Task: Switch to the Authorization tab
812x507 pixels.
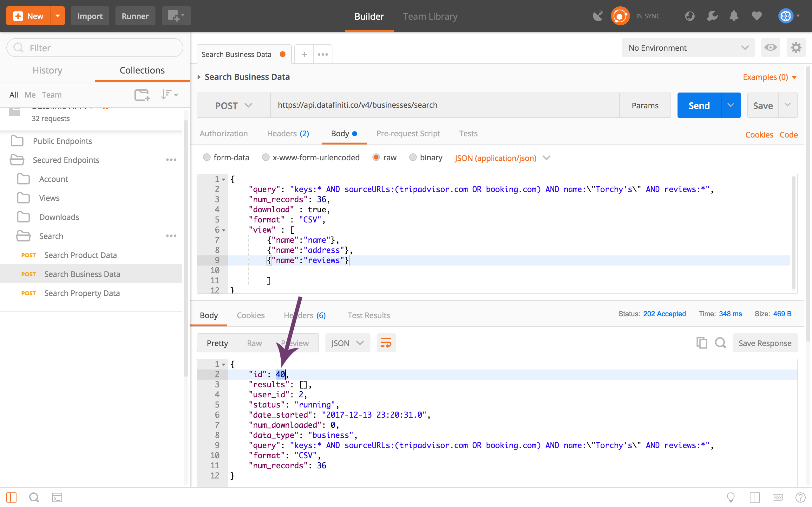Action: (x=223, y=133)
